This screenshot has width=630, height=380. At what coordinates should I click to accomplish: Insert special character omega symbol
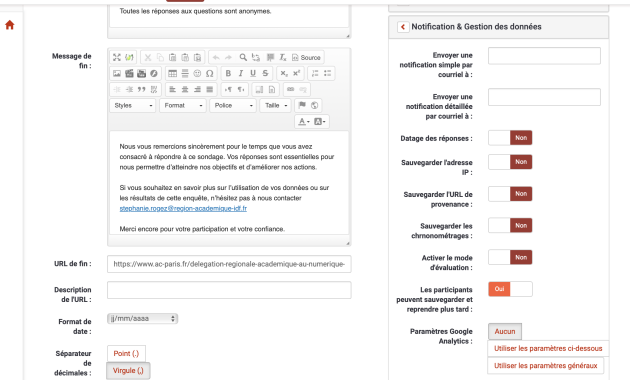coord(209,73)
